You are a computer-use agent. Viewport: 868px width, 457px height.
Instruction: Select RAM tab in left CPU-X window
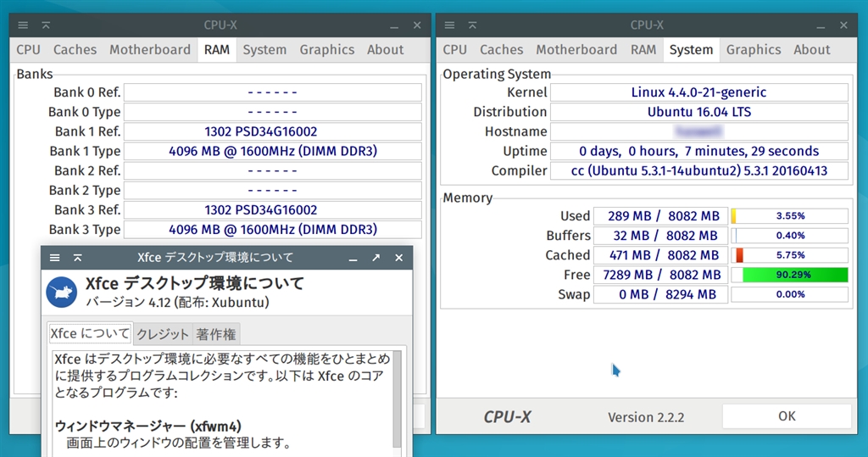pos(217,50)
